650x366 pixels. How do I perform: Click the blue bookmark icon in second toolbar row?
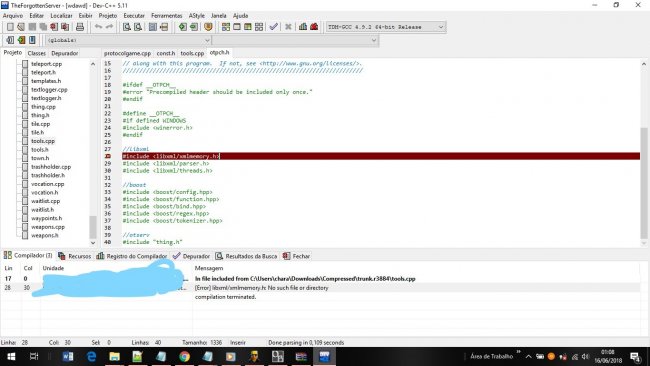tap(32, 40)
